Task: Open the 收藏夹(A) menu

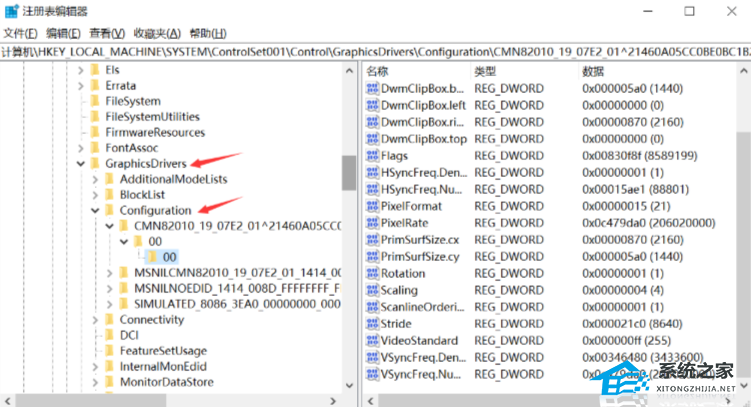Action: (157, 34)
